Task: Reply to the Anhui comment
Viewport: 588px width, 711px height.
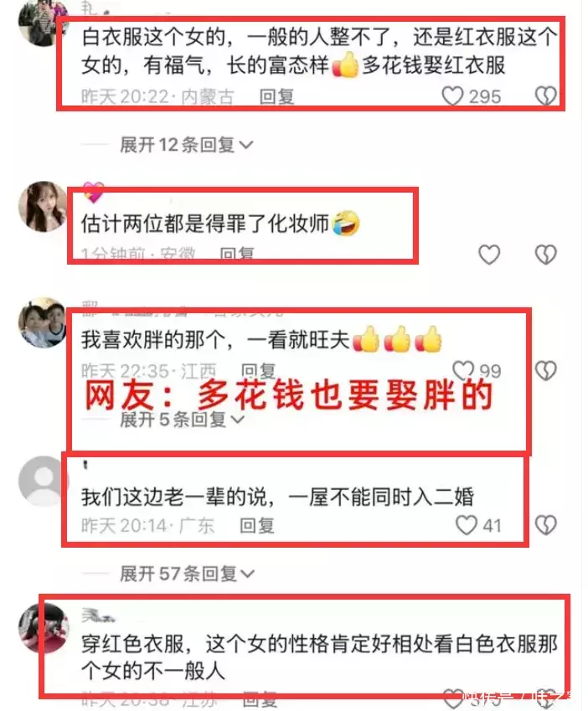Action: [x=237, y=254]
